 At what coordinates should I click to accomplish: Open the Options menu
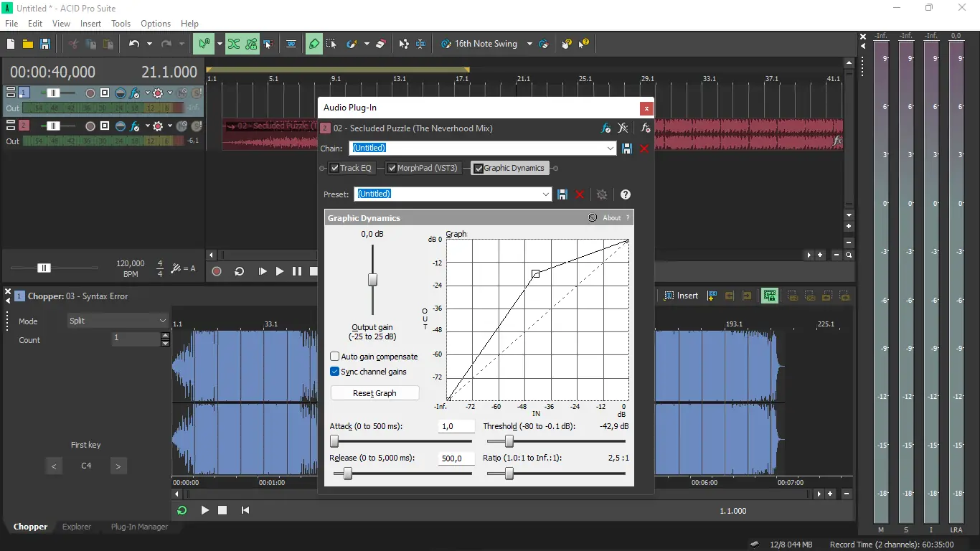pyautogui.click(x=156, y=23)
